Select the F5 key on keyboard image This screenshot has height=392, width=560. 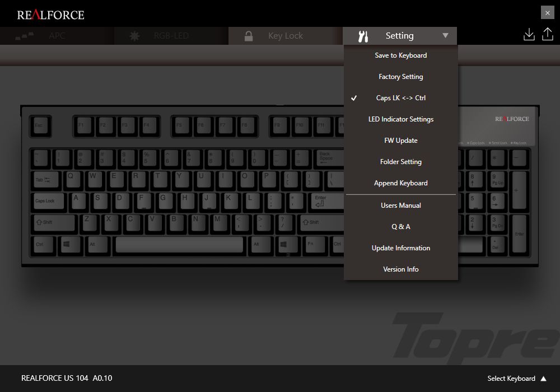(182, 125)
